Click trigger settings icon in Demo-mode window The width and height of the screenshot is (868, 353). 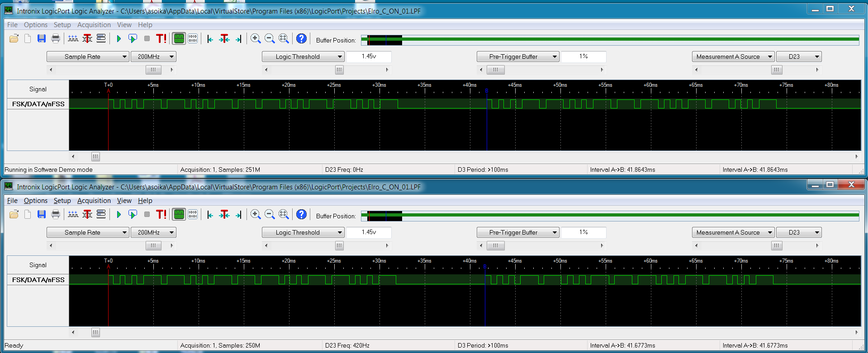pyautogui.click(x=87, y=38)
